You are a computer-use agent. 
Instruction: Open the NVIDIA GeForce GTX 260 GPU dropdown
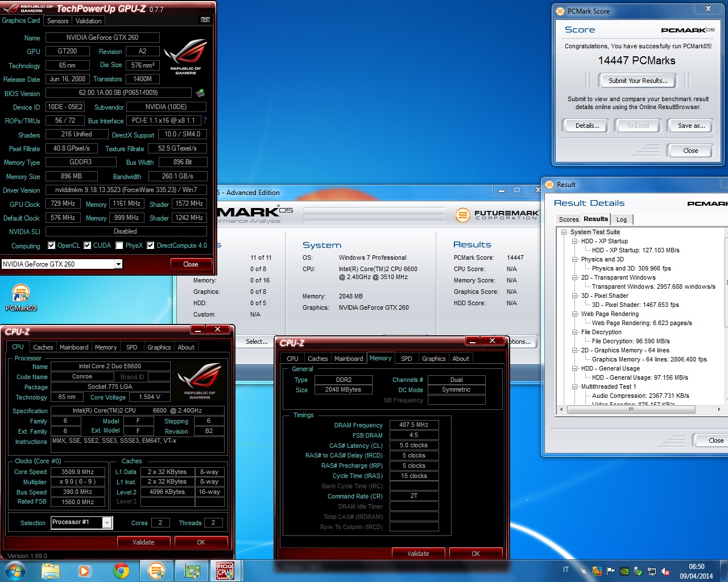[118, 264]
